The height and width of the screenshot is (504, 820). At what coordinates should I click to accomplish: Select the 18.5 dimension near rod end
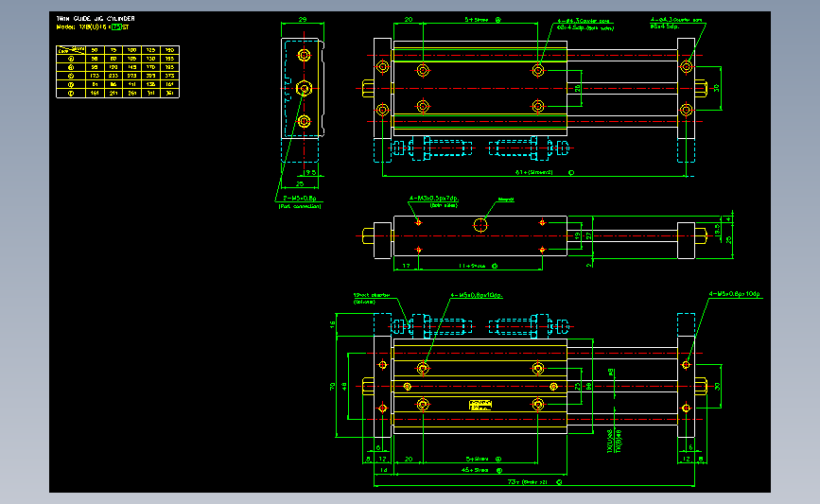pyautogui.click(x=718, y=229)
